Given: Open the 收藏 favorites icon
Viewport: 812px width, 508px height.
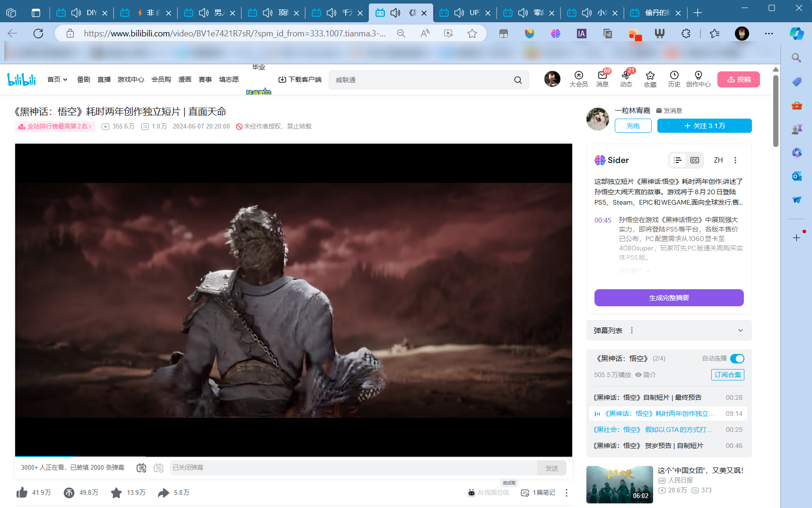Looking at the screenshot, I should (x=650, y=79).
